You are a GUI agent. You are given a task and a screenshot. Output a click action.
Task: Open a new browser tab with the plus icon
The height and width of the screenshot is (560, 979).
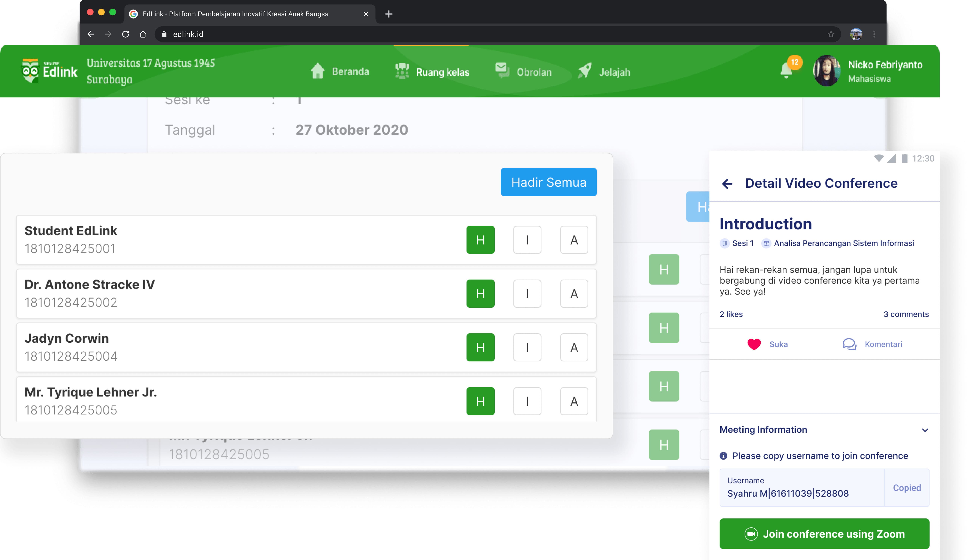[389, 14]
